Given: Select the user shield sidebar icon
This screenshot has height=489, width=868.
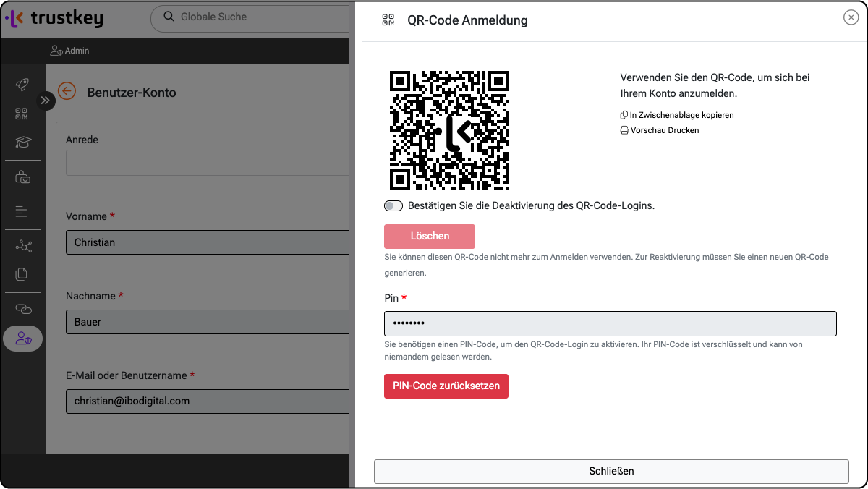Looking at the screenshot, I should pos(23,338).
